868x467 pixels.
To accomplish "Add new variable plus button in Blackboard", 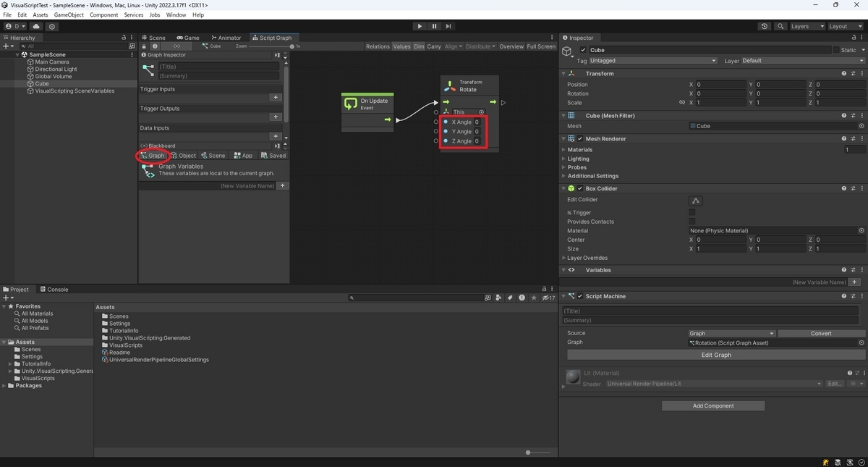I will click(283, 186).
